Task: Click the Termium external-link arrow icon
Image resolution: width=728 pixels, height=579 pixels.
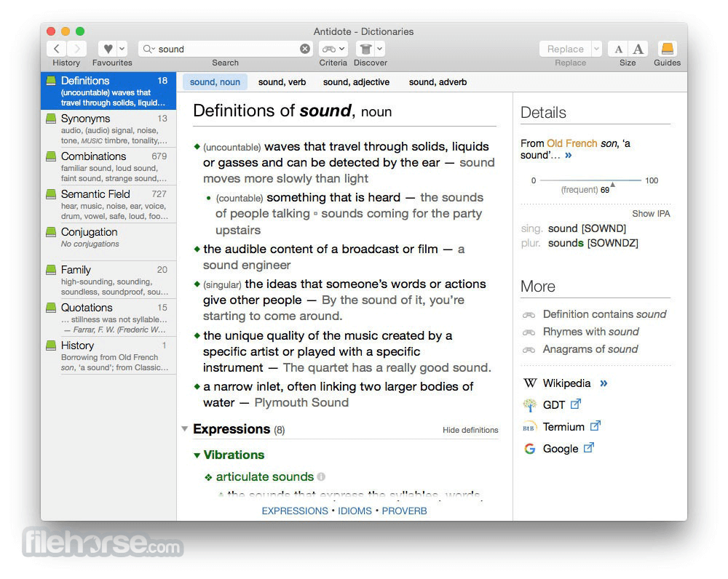Action: pos(596,426)
